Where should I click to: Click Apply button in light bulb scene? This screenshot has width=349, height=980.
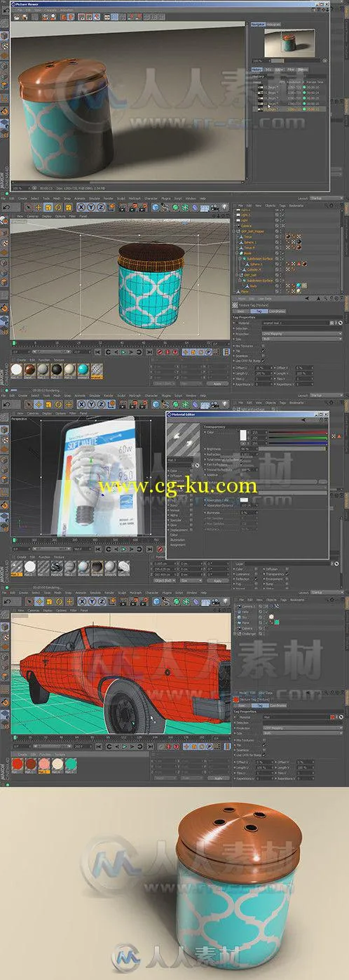point(217,580)
